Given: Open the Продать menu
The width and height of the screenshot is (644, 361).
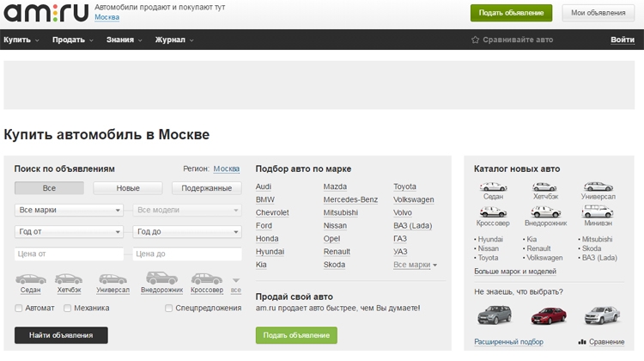Looking at the screenshot, I should tap(73, 40).
